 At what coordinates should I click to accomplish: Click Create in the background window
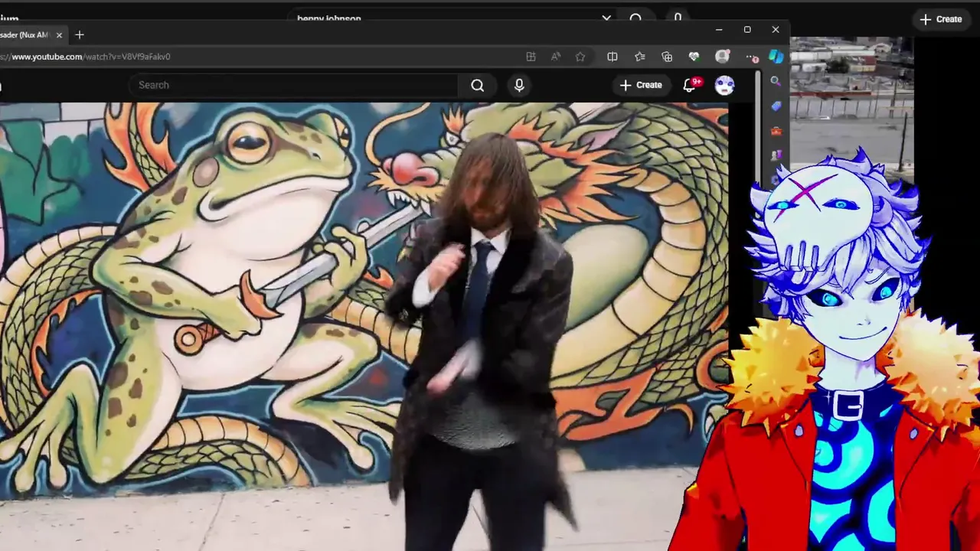tap(941, 19)
